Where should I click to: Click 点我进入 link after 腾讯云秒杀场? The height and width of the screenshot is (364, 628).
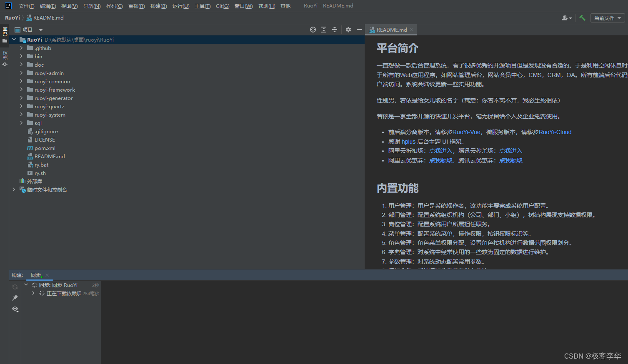[x=510, y=151]
